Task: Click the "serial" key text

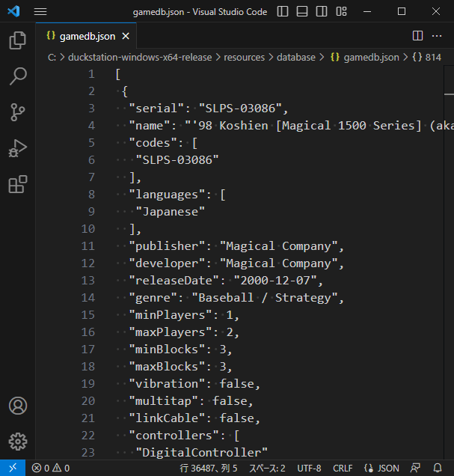Action: (156, 109)
